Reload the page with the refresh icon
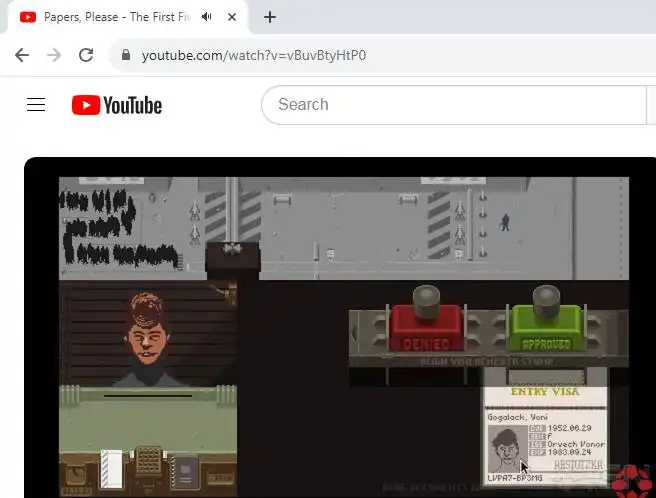Screen dimensions: 656x498 click(x=86, y=55)
